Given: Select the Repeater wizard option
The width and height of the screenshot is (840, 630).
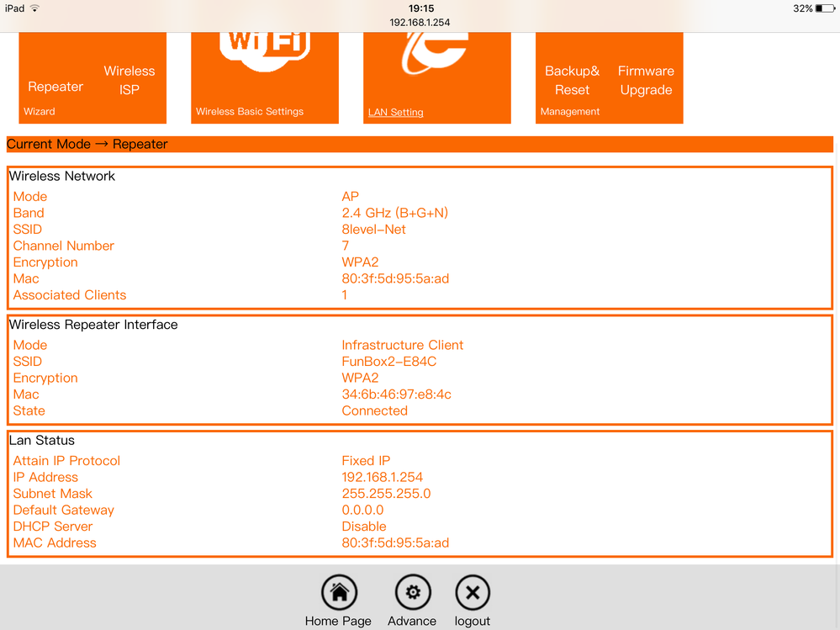Looking at the screenshot, I should (x=55, y=87).
